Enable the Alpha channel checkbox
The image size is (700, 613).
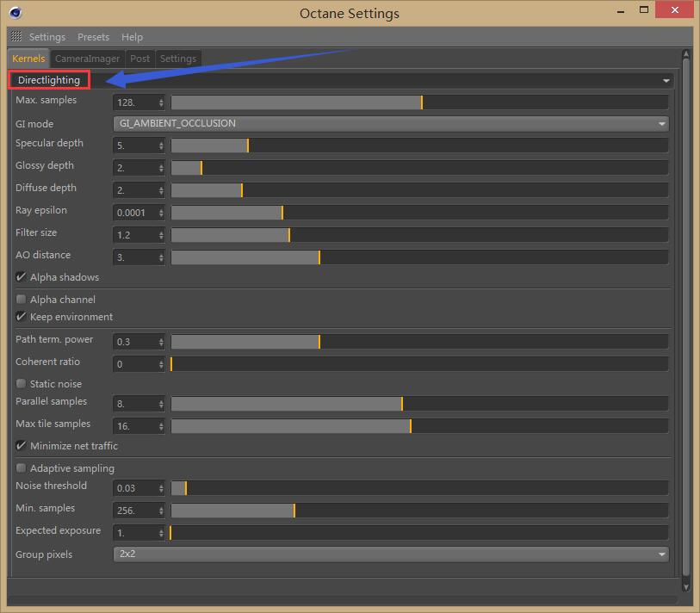[21, 299]
